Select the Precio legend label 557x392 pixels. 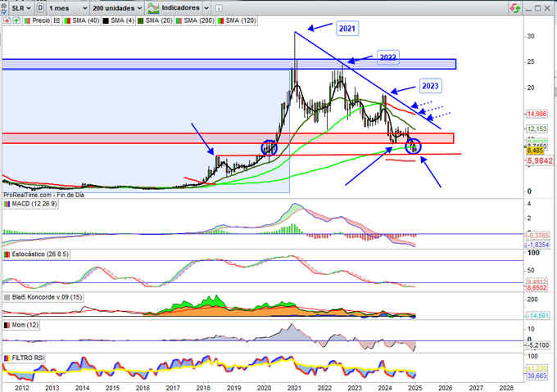[41, 20]
